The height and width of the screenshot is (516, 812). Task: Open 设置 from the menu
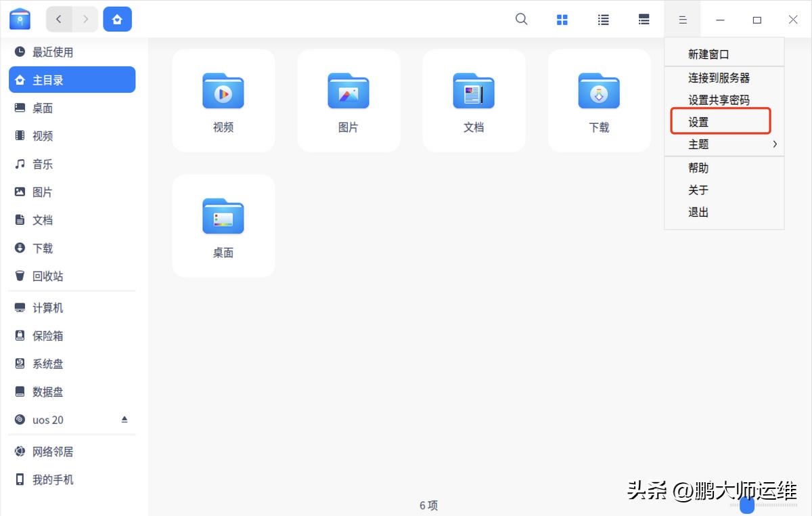pyautogui.click(x=698, y=121)
